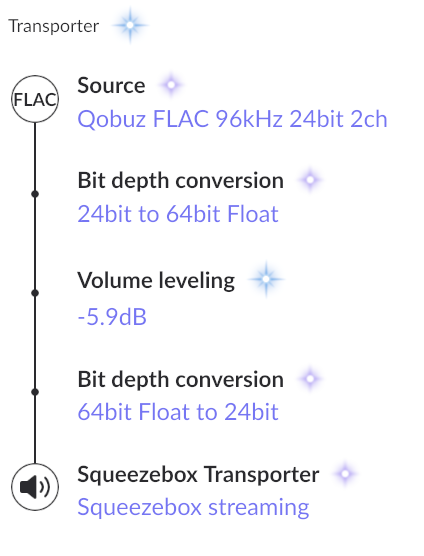Image resolution: width=424 pixels, height=556 pixels.
Task: Click the Squeezebox Transporter heading
Action: pos(198,475)
